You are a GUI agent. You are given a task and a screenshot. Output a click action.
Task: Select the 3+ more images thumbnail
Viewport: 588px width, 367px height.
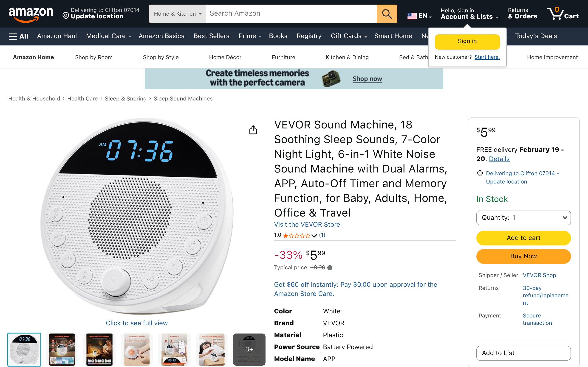(x=249, y=349)
